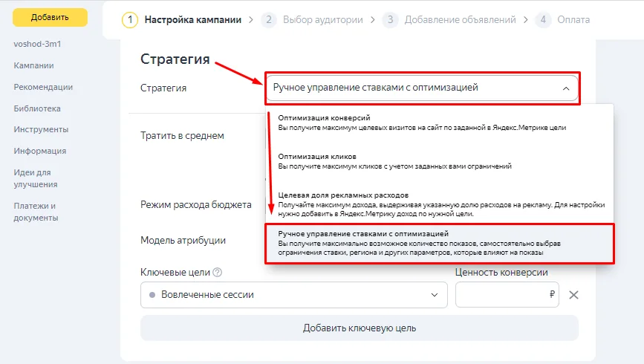Click the Ценность конверсии label

(x=501, y=273)
